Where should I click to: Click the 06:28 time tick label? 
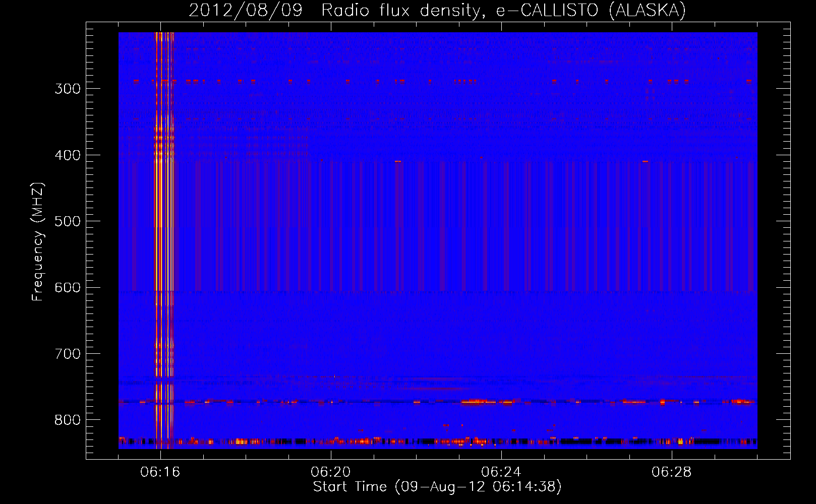(672, 472)
